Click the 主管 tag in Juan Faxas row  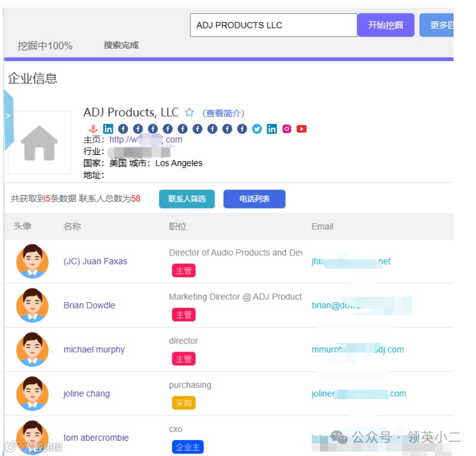pos(184,270)
